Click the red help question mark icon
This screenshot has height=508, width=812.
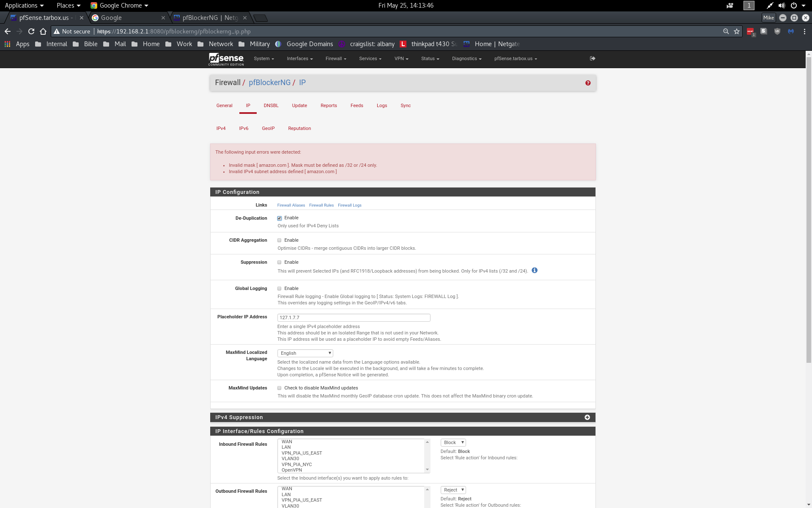pos(588,83)
